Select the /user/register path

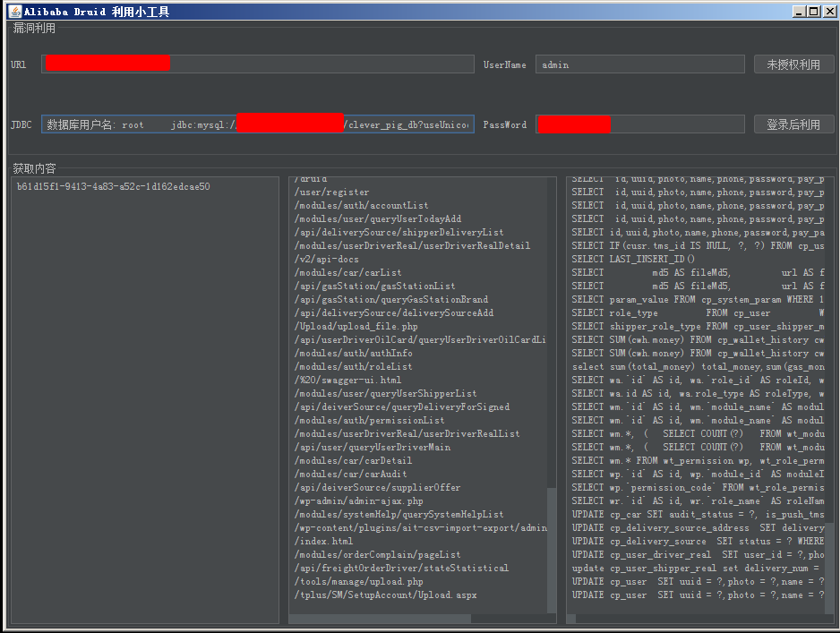pos(331,192)
